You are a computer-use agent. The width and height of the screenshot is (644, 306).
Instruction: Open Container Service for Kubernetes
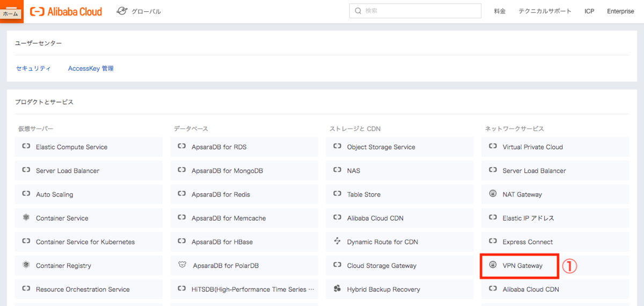click(x=89, y=242)
